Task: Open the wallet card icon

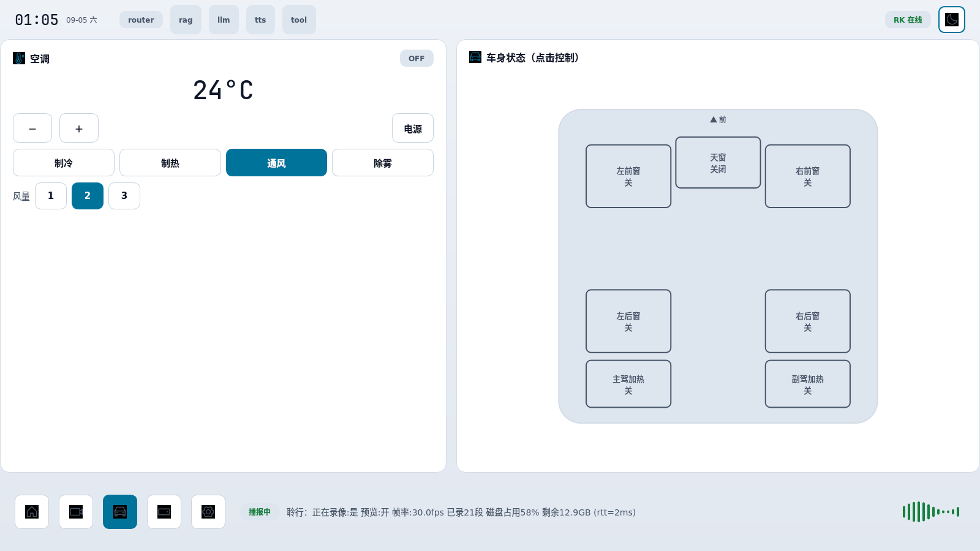Action: pos(164,512)
